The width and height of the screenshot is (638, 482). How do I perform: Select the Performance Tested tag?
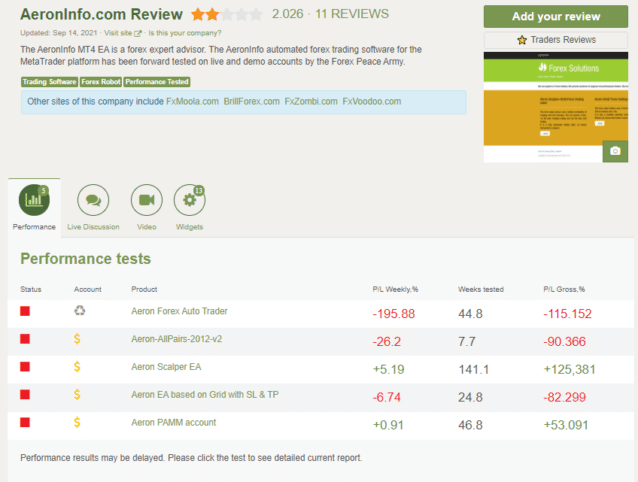coord(157,82)
